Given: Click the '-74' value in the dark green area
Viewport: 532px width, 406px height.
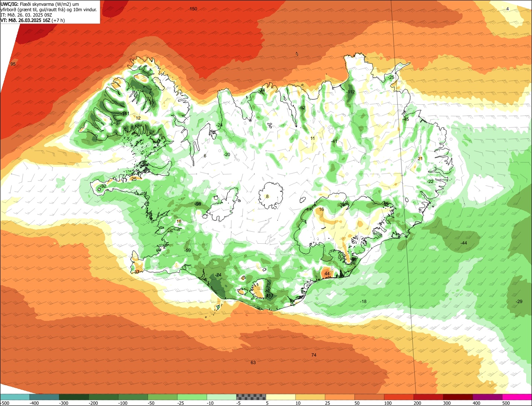Looking at the screenshot, I should coord(219,275).
